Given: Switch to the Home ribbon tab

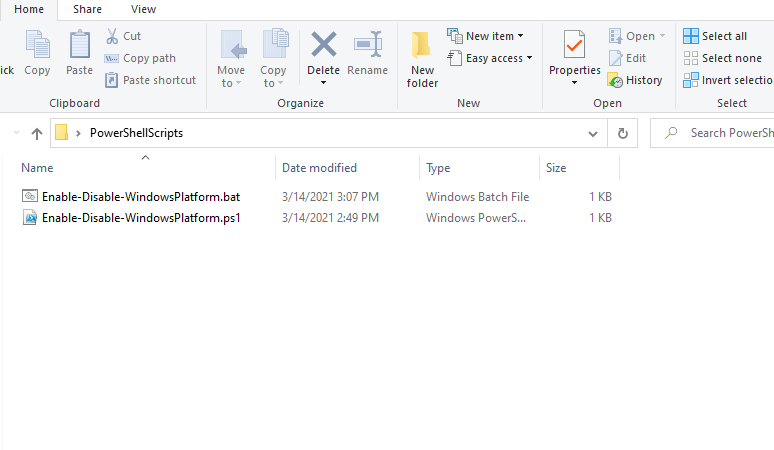Looking at the screenshot, I should pyautogui.click(x=29, y=9).
